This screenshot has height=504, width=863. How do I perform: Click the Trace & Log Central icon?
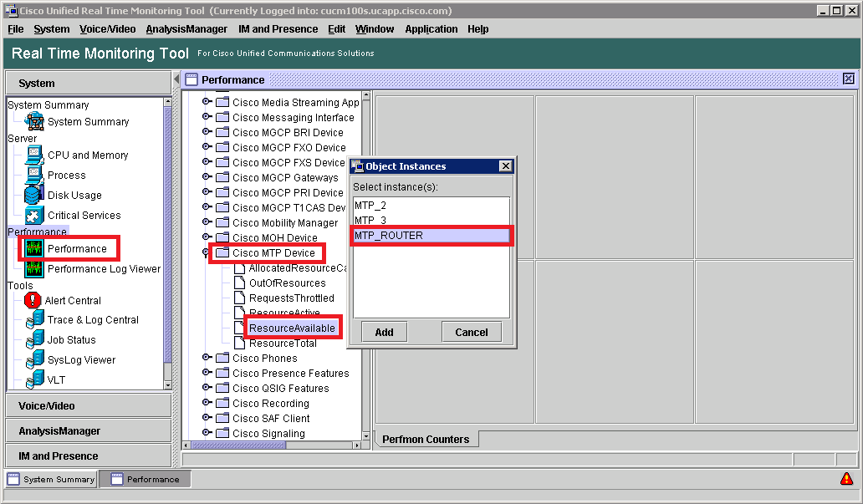coord(33,319)
